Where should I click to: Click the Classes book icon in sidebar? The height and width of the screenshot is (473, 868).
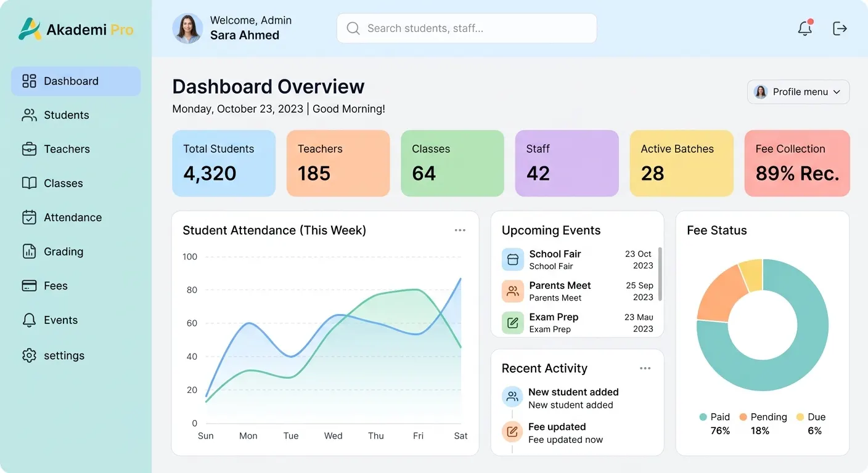(x=29, y=183)
